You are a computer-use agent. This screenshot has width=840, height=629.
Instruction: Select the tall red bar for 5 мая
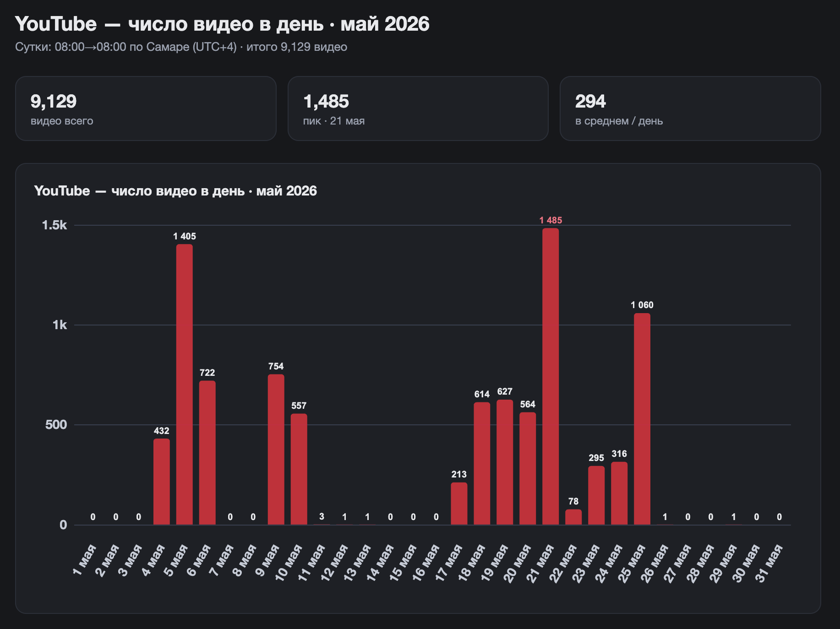(185, 385)
